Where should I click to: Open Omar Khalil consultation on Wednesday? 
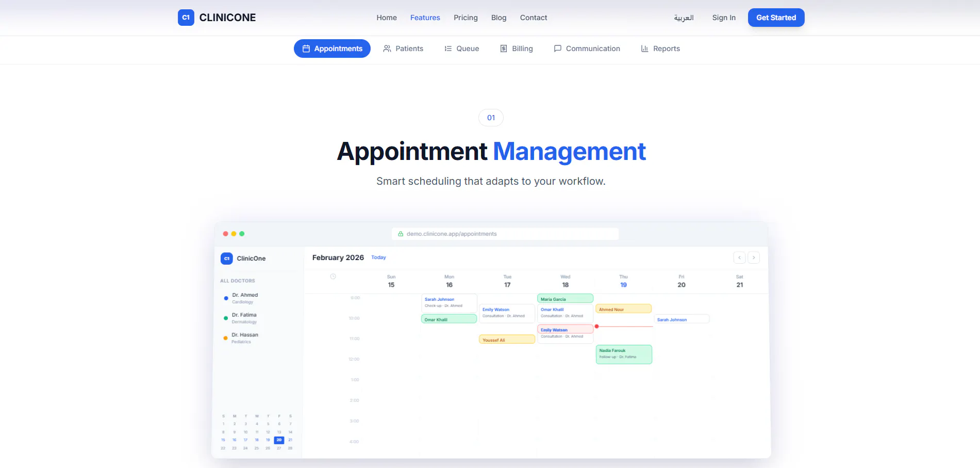coord(566,313)
